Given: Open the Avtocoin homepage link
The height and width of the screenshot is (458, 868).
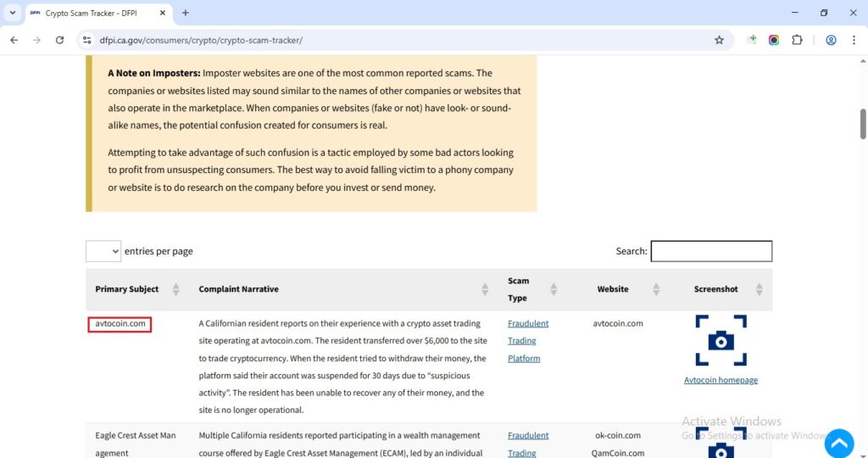Looking at the screenshot, I should click(721, 380).
